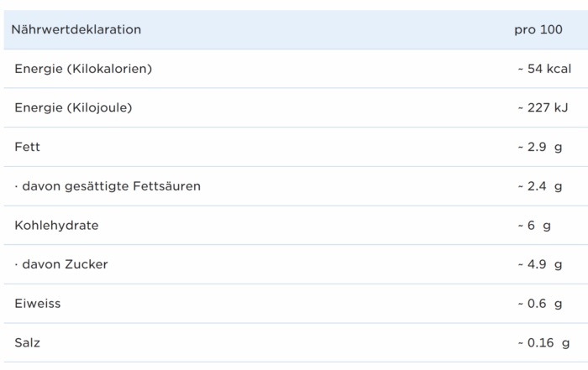Click the Nährwertdeklaration table header

[76, 30]
